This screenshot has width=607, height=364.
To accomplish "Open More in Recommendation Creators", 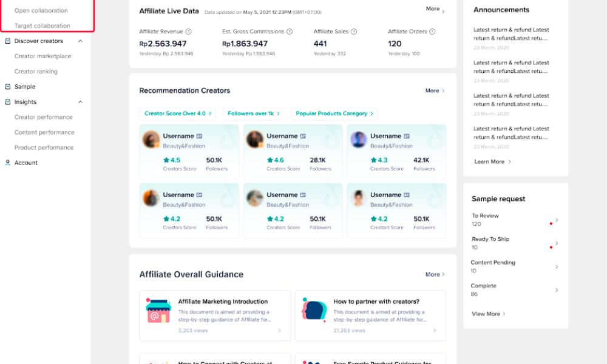I will click(435, 90).
